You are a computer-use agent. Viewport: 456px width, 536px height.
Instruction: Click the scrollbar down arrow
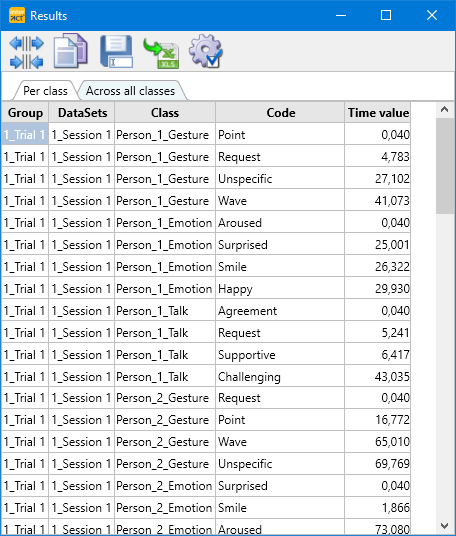(444, 526)
